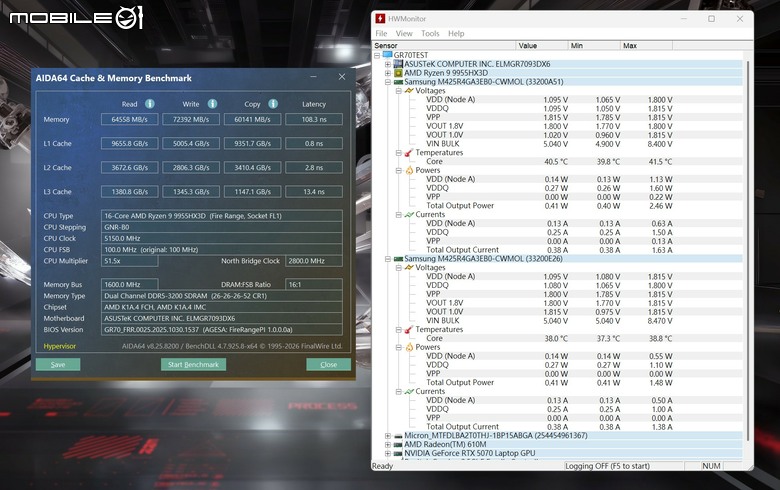Click the Temperatures thermometer icon under Samsung 33200A51
Screen dimensions: 780x490
[x=409, y=152]
